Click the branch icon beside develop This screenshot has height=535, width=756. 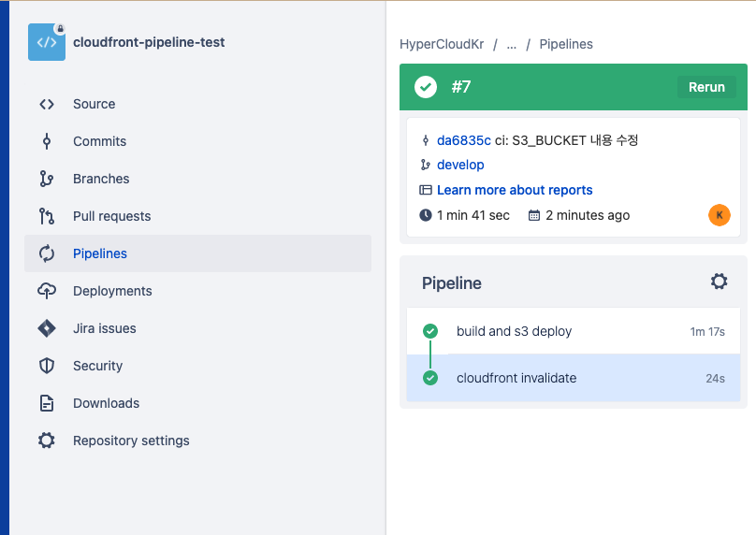pyautogui.click(x=425, y=165)
